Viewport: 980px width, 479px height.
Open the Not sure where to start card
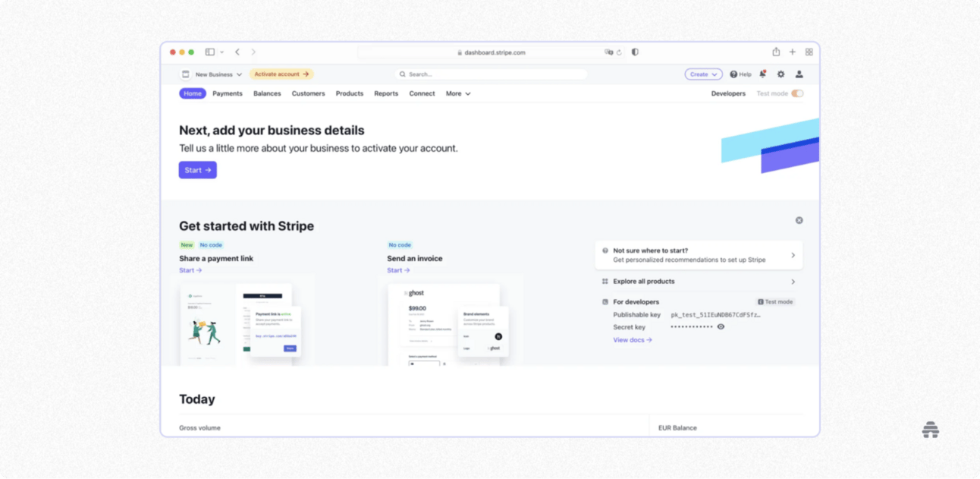(699, 255)
